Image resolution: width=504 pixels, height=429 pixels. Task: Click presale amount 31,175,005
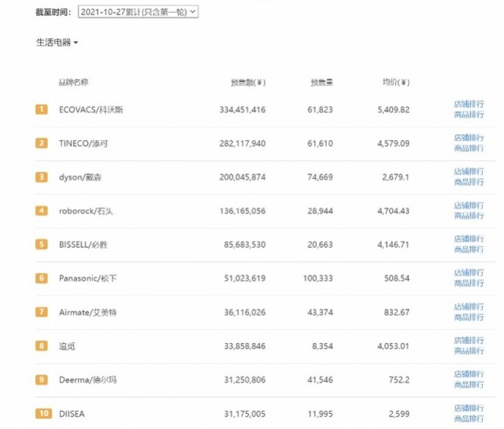tap(245, 414)
